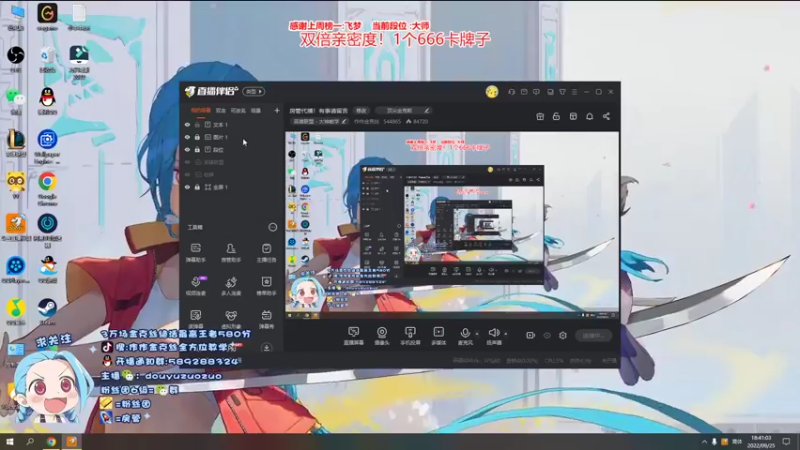Select the 全屏 1 source row
Viewport: 800px width, 450px height.
click(x=232, y=187)
